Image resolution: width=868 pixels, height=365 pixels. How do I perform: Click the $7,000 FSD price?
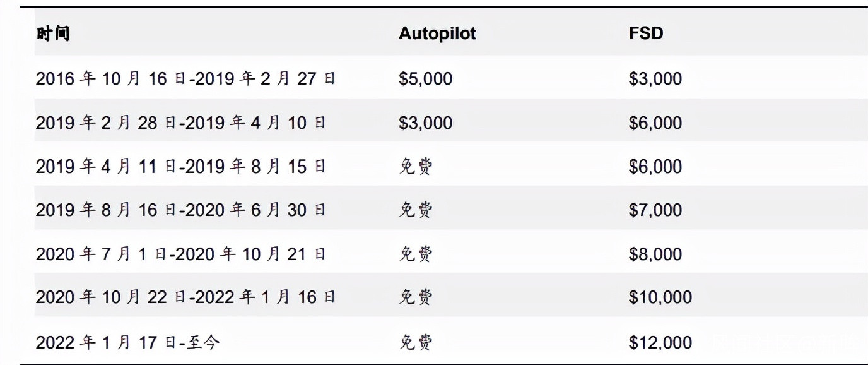655,210
